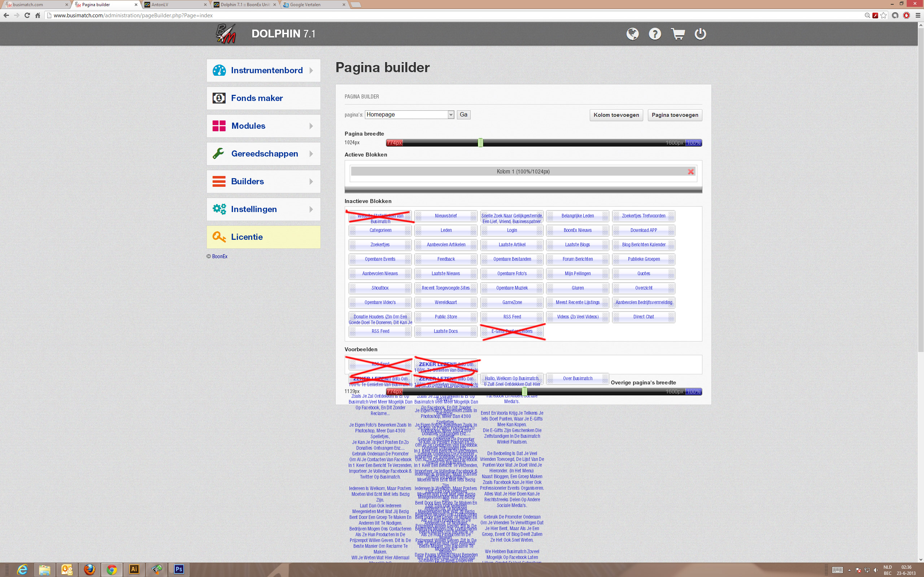The image size is (924, 577).
Task: Click the globe icon in header
Action: coord(632,34)
